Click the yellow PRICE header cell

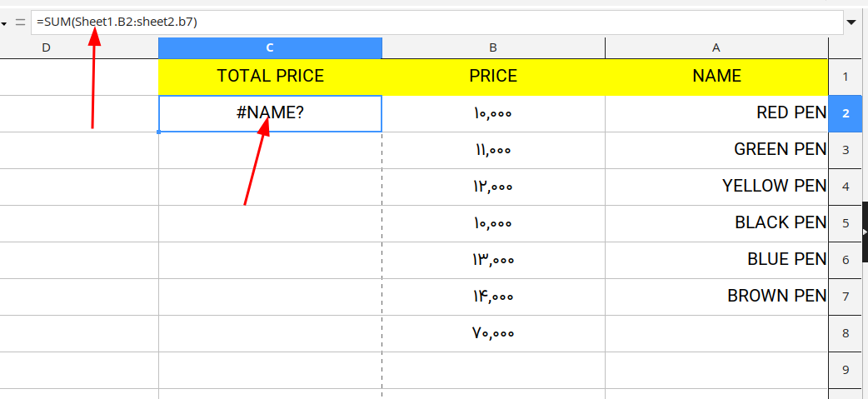[493, 77]
